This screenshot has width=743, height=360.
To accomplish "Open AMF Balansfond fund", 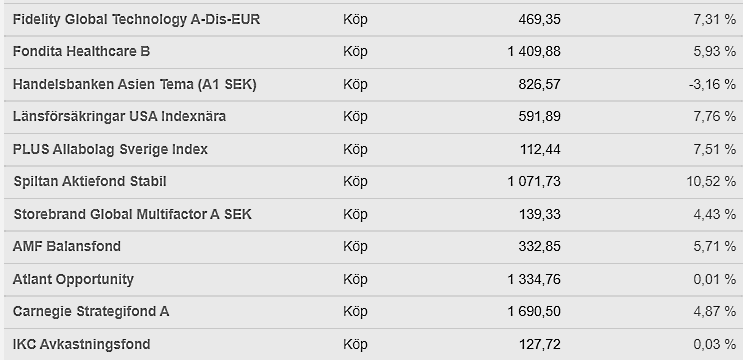I will click(x=67, y=246).
